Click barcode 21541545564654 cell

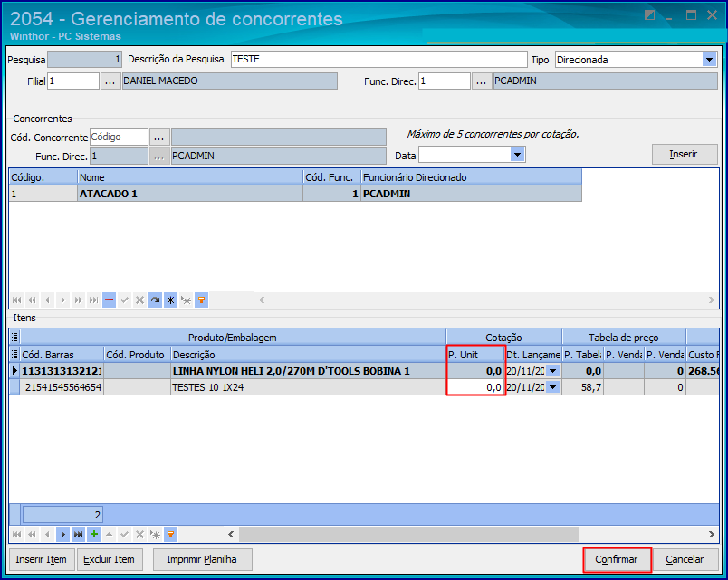point(62,387)
